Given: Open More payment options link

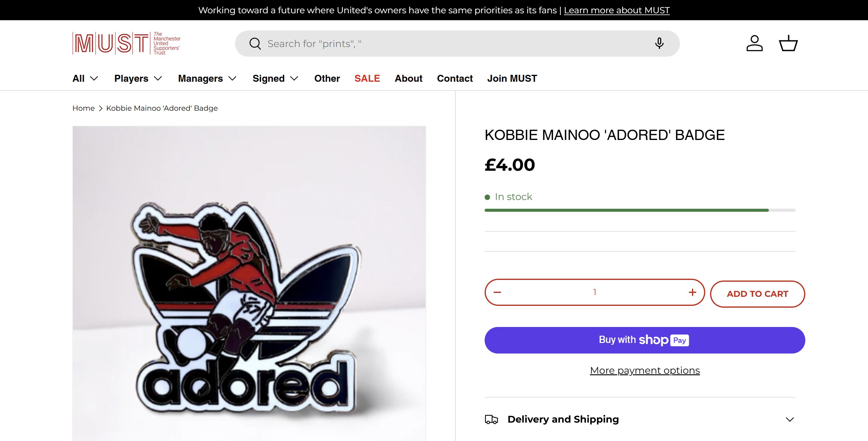Looking at the screenshot, I should click(645, 370).
